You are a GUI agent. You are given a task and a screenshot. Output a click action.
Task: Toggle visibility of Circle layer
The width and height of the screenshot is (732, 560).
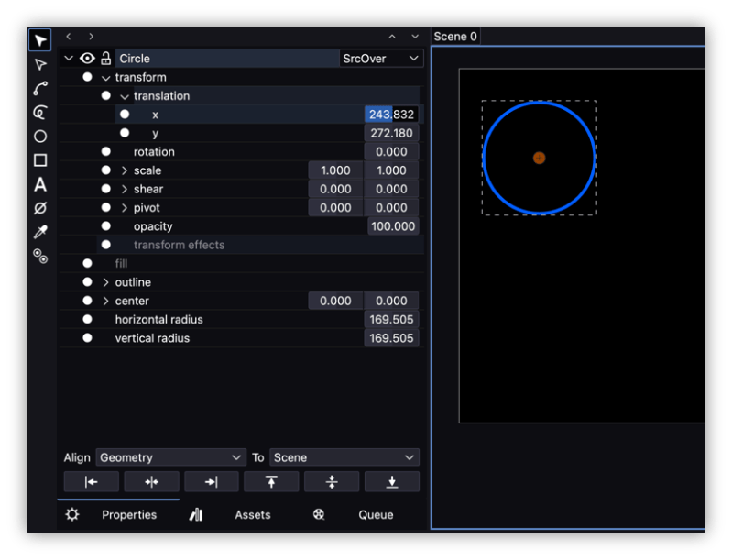click(x=87, y=59)
